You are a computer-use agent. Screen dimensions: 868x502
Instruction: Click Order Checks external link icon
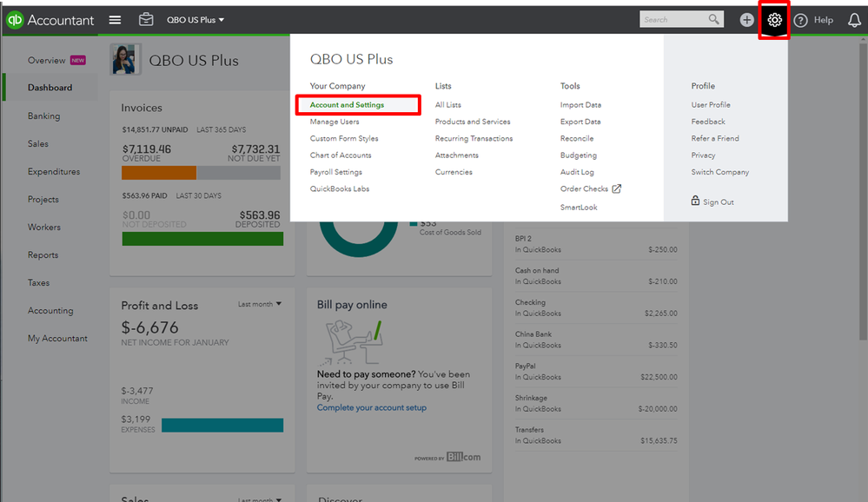coord(616,188)
